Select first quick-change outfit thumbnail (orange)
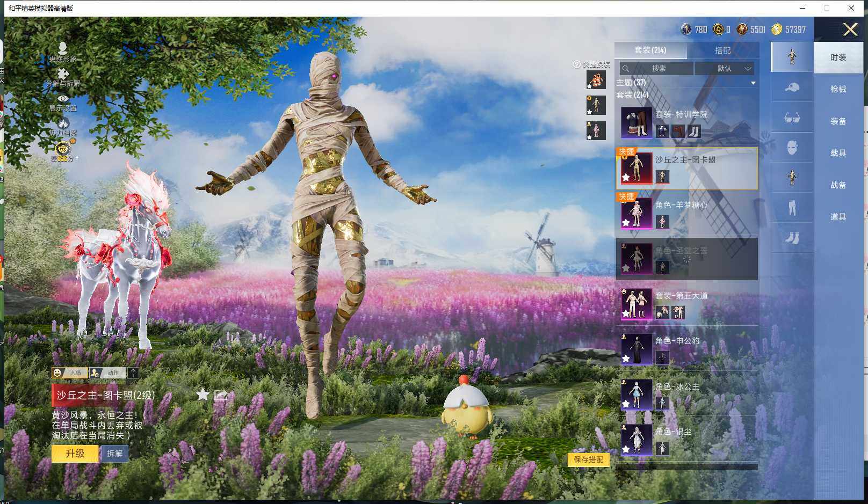Image resolution: width=868 pixels, height=504 pixels. point(596,80)
